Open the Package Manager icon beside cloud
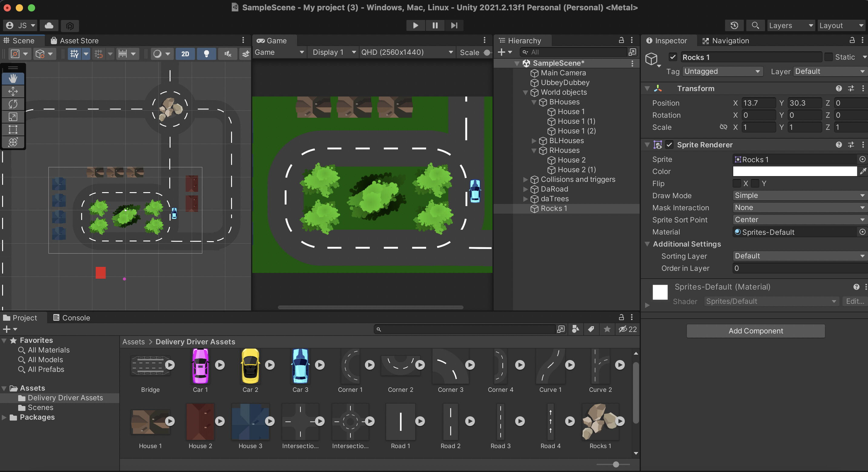The width and height of the screenshot is (868, 472). tap(70, 26)
